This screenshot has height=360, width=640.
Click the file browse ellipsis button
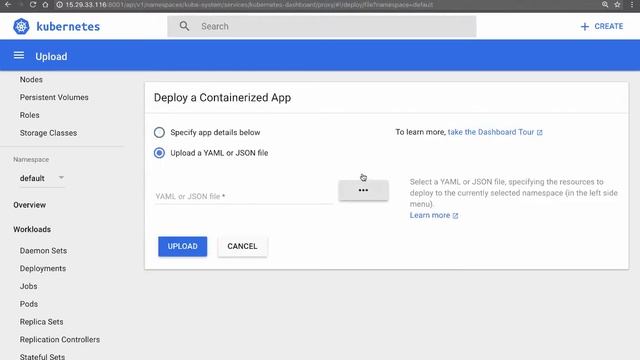tap(363, 190)
